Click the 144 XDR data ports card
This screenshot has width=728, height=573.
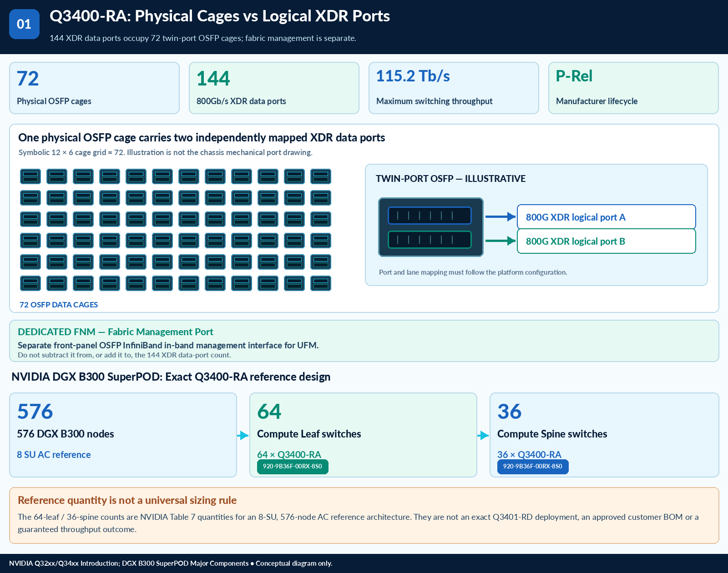pos(274,88)
